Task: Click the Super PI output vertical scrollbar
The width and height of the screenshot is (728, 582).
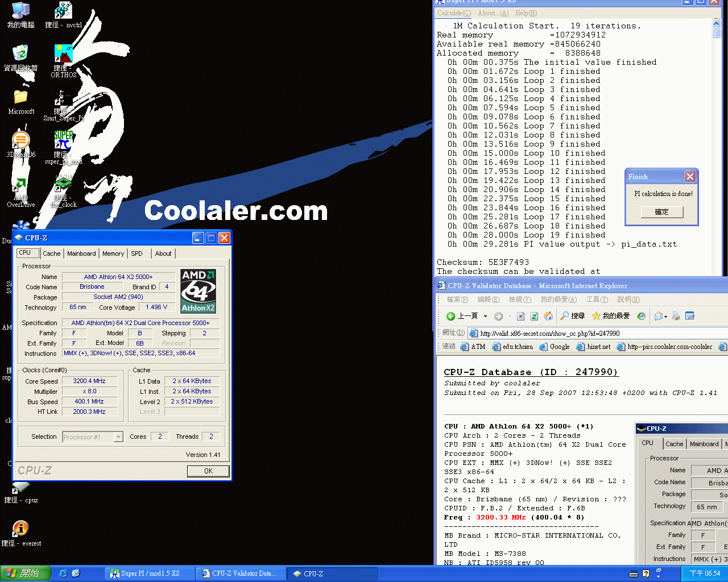Action: click(x=716, y=148)
